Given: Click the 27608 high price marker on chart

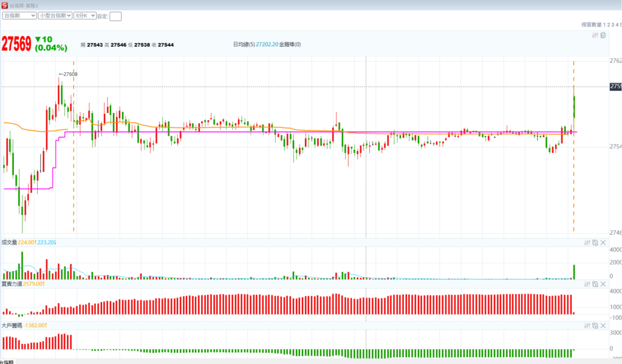Looking at the screenshot, I should 69,74.
